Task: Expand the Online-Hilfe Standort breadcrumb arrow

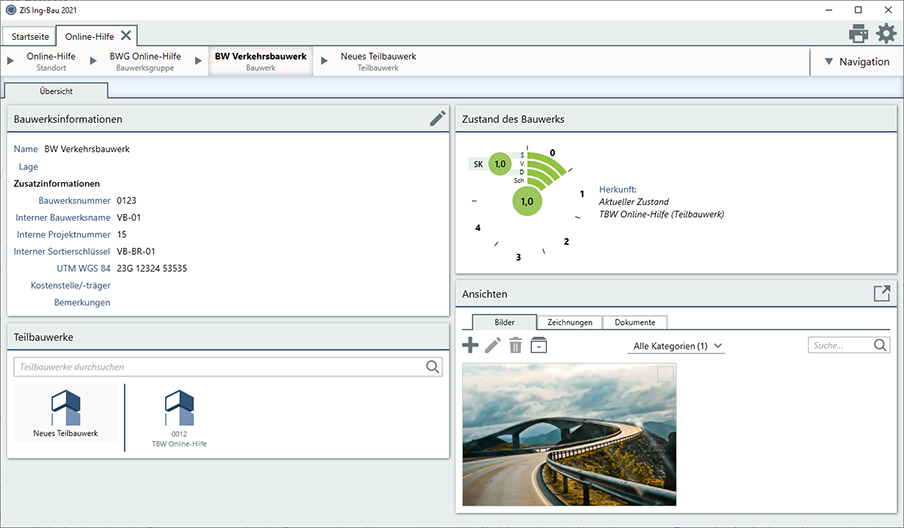Action: click(x=10, y=62)
